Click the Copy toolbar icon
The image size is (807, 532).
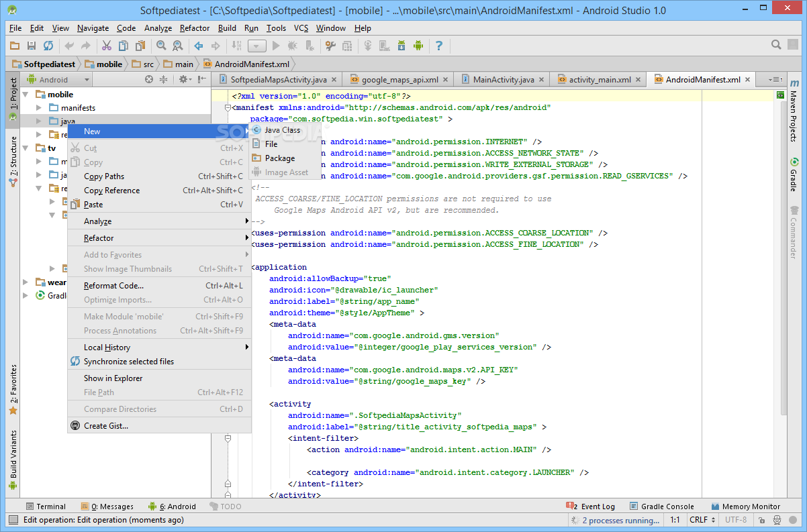pyautogui.click(x=124, y=46)
